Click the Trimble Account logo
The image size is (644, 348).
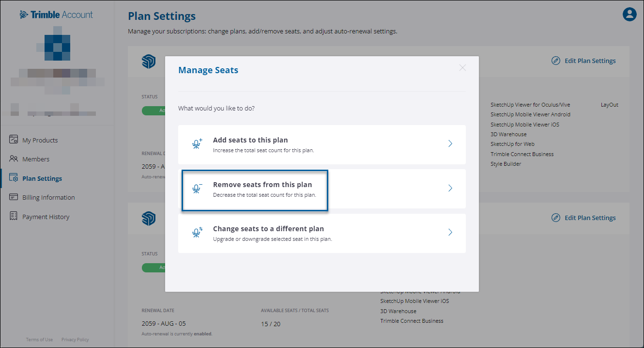(x=57, y=15)
